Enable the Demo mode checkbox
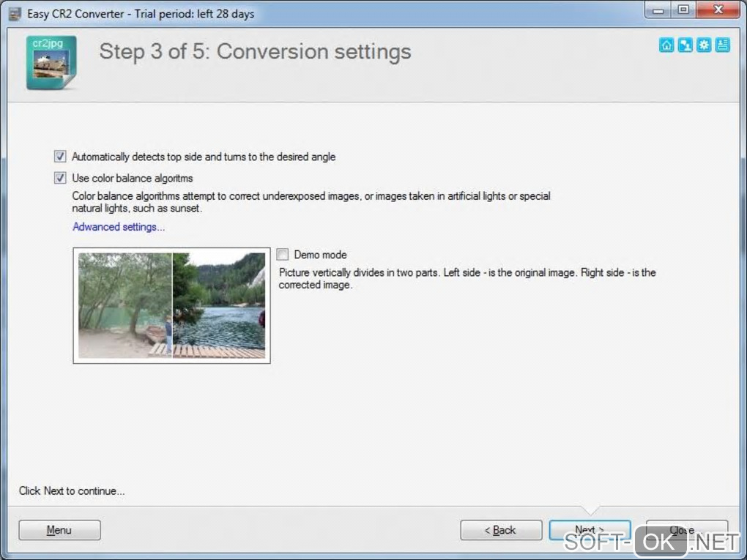 (x=283, y=254)
